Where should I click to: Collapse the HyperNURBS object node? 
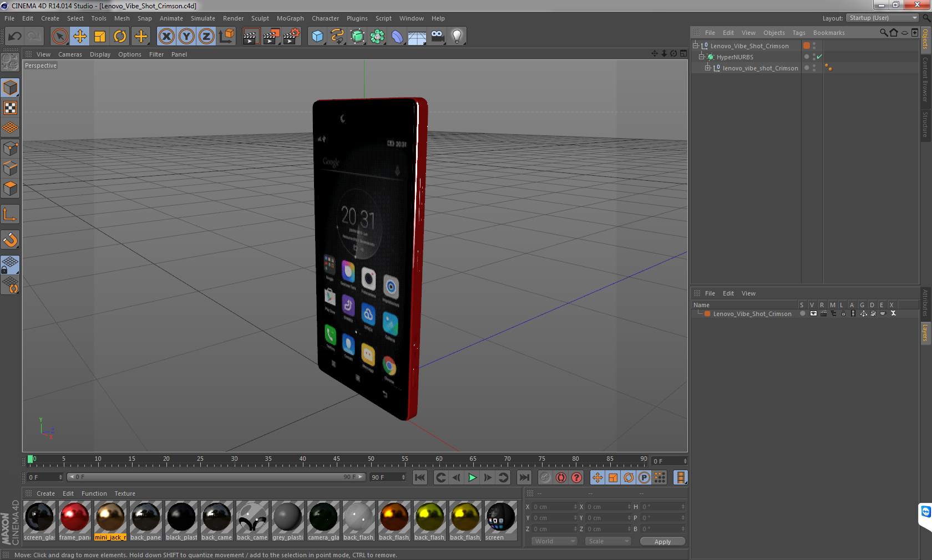click(x=701, y=57)
